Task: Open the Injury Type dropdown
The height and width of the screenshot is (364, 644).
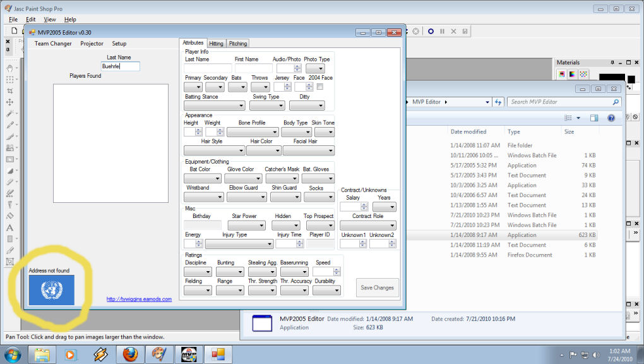Action: 239,244
